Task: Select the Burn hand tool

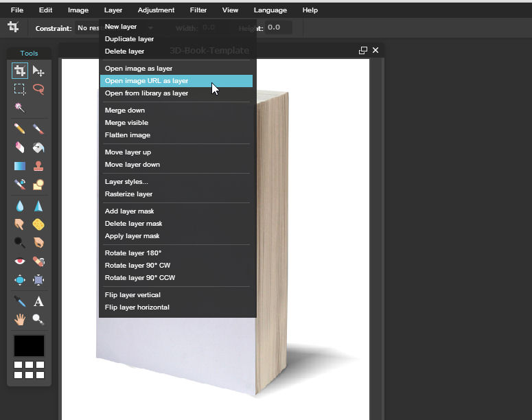Action: tap(38, 242)
